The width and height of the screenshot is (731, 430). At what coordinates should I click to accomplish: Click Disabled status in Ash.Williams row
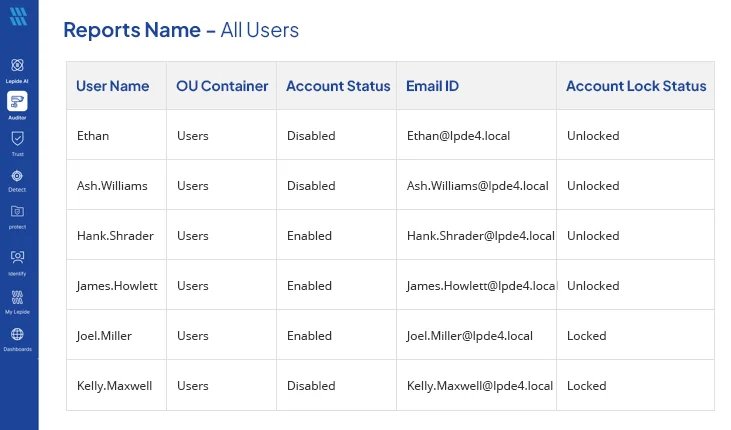point(311,186)
